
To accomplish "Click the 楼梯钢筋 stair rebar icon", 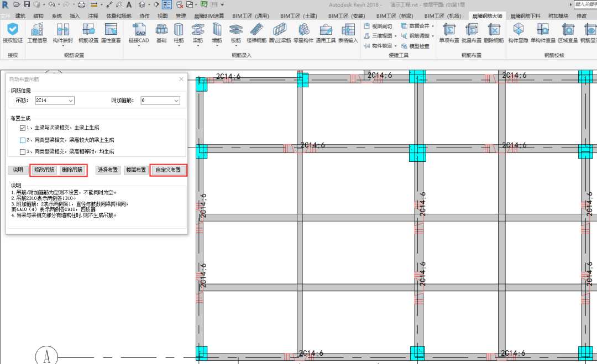I will point(256,29).
